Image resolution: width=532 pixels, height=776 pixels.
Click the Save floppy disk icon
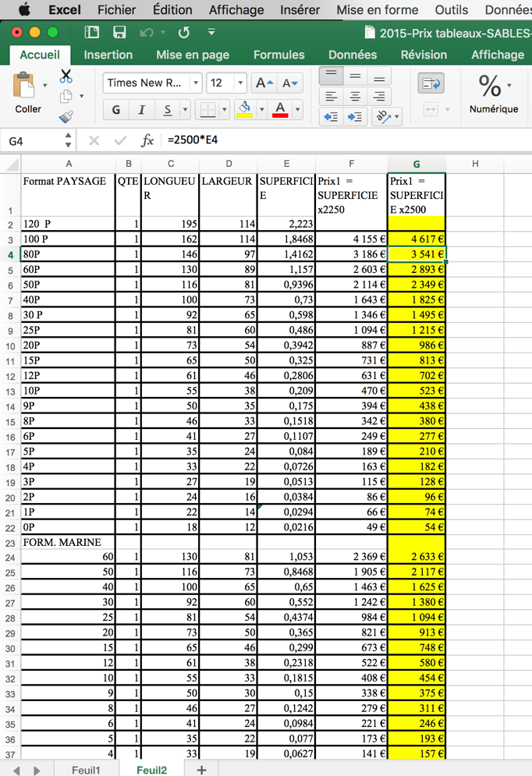point(119,33)
